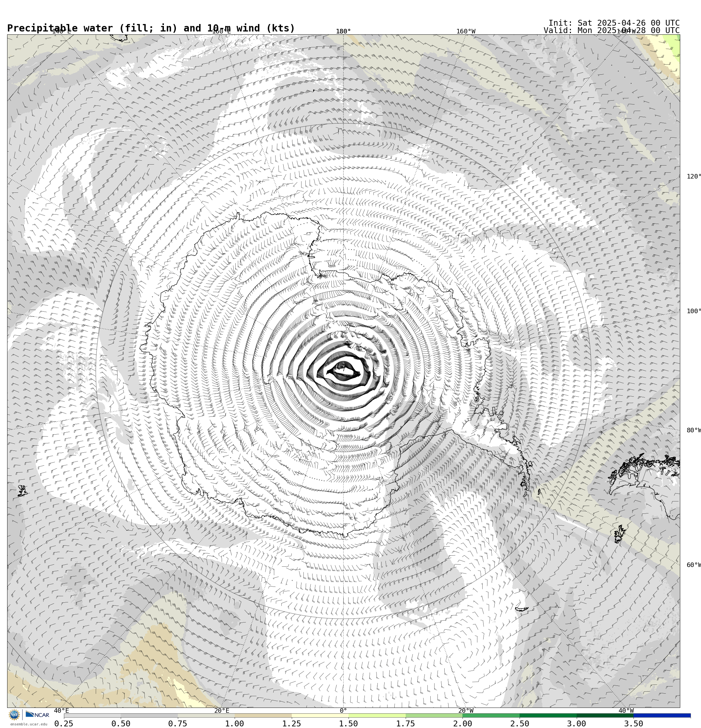Click the 60°W longitude label on right edge

point(694,565)
